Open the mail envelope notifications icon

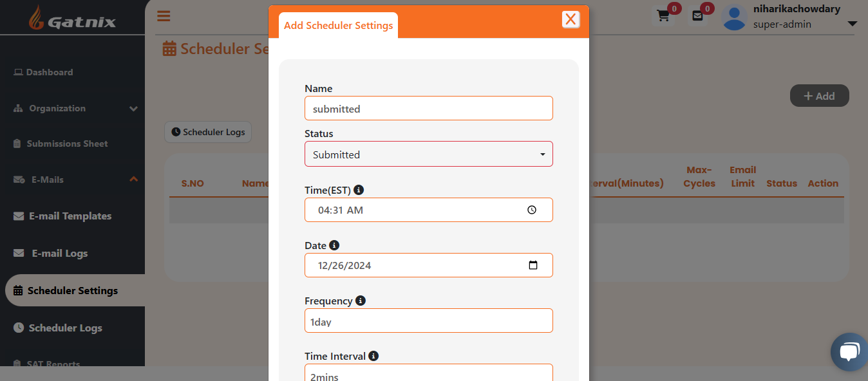[x=697, y=16]
